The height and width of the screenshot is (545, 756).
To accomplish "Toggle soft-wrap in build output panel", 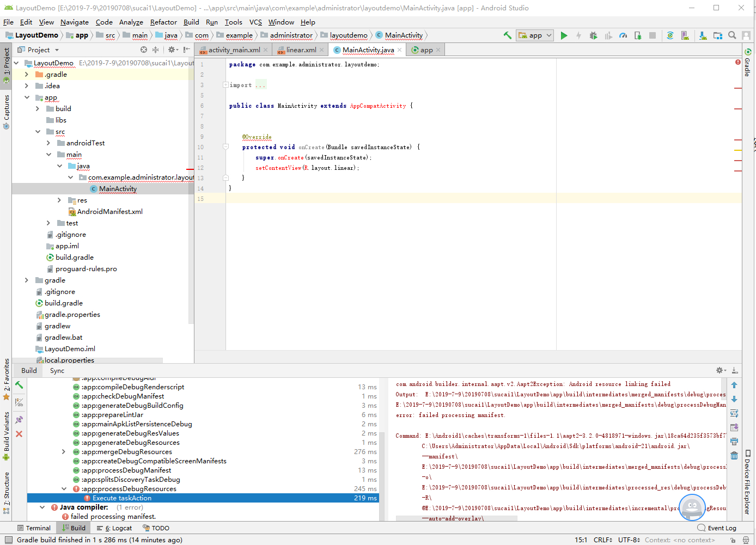I will coord(734,413).
